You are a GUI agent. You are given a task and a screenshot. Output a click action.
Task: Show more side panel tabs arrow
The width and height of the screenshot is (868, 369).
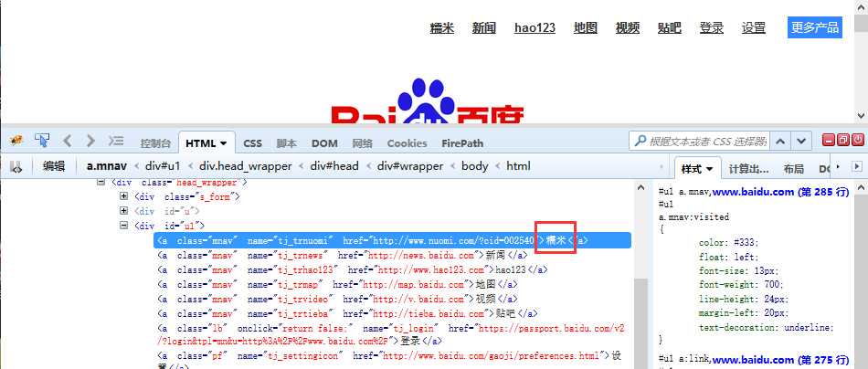click(838, 166)
